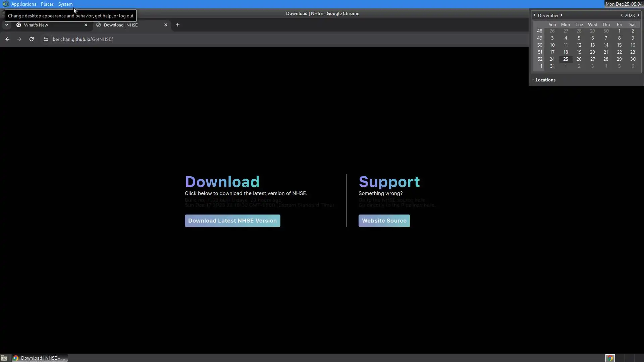Click the Website Source button

pos(384,221)
